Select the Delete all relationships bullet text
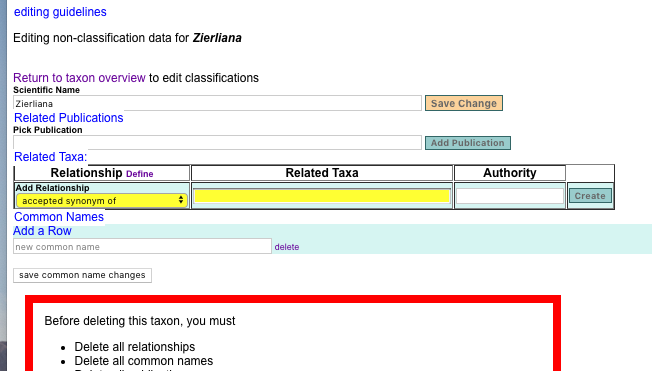This screenshot has height=371, width=652. [x=135, y=346]
